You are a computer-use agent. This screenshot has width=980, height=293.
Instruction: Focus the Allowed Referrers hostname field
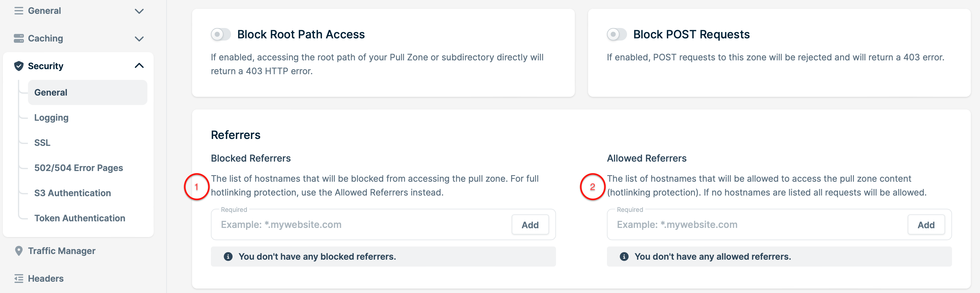[x=757, y=224]
